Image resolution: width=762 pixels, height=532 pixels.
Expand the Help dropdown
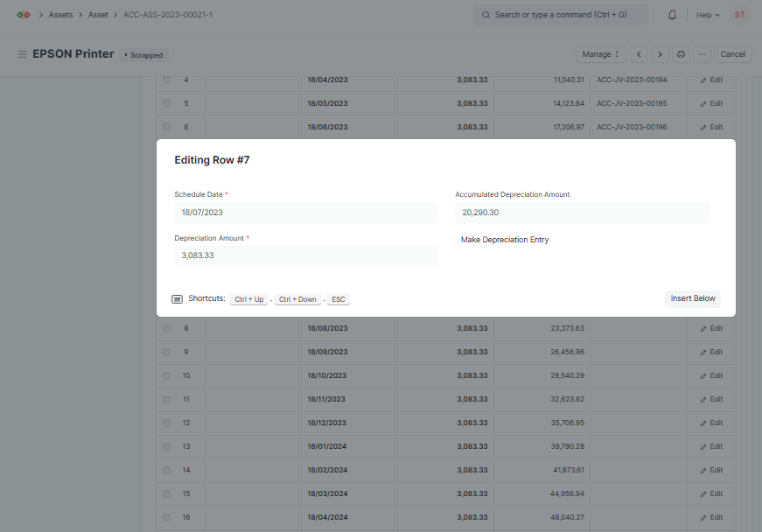pos(707,15)
